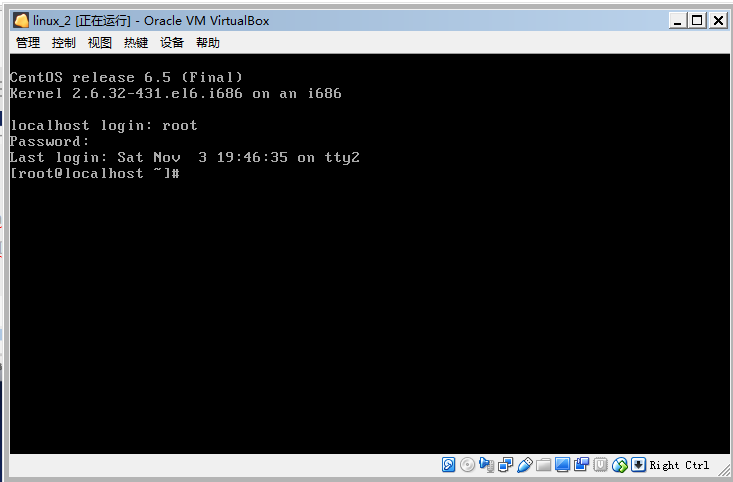Click the network adapters status icon
This screenshot has width=733, height=482.
tap(505, 465)
